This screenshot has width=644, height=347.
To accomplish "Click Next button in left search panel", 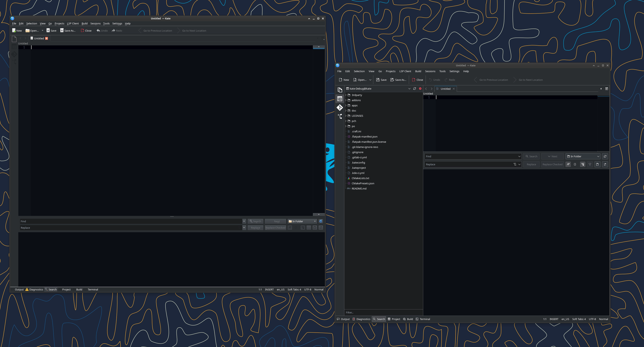I will point(275,221).
